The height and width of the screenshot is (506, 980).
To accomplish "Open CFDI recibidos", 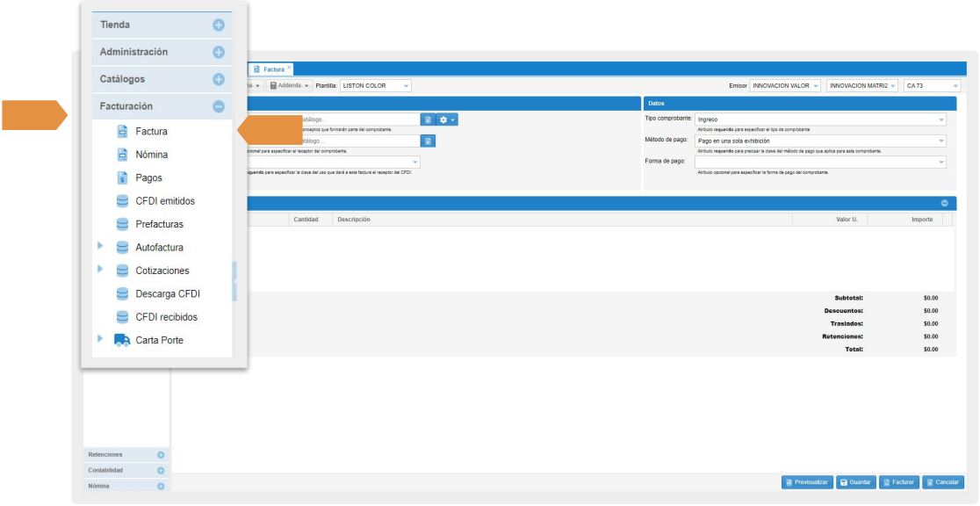I will point(166,317).
